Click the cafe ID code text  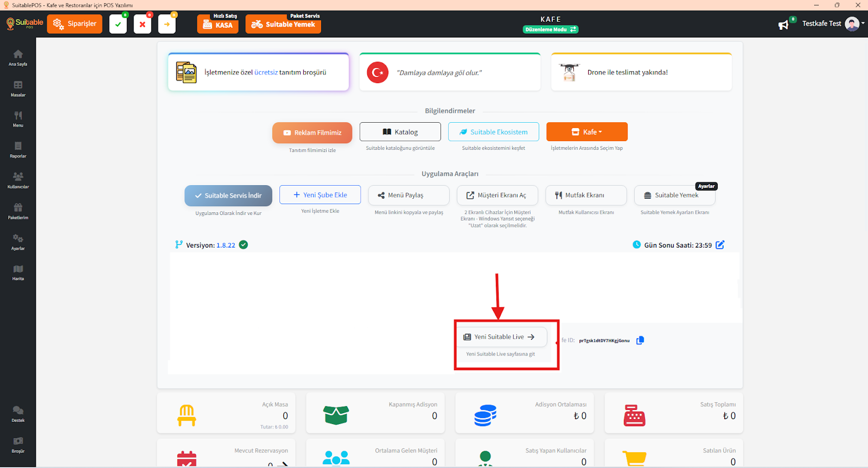coord(604,341)
